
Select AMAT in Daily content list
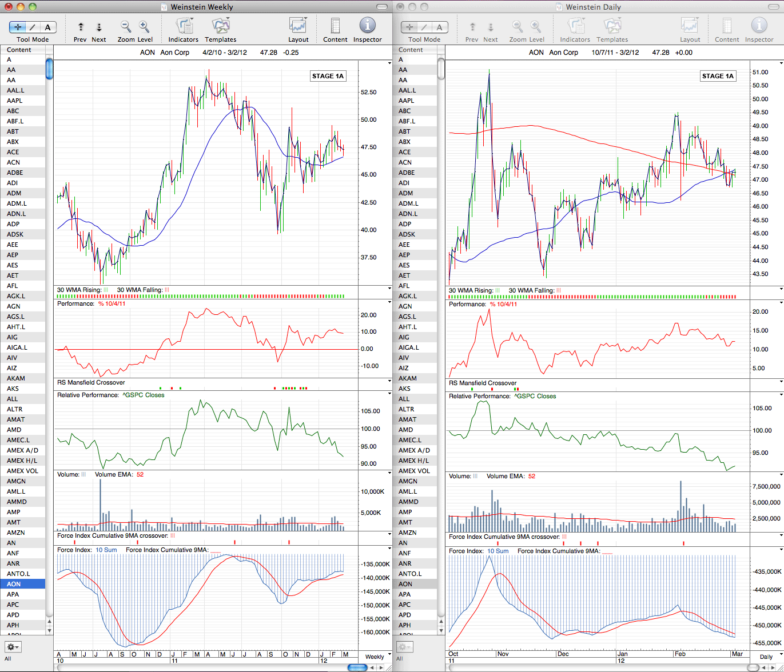(x=415, y=419)
